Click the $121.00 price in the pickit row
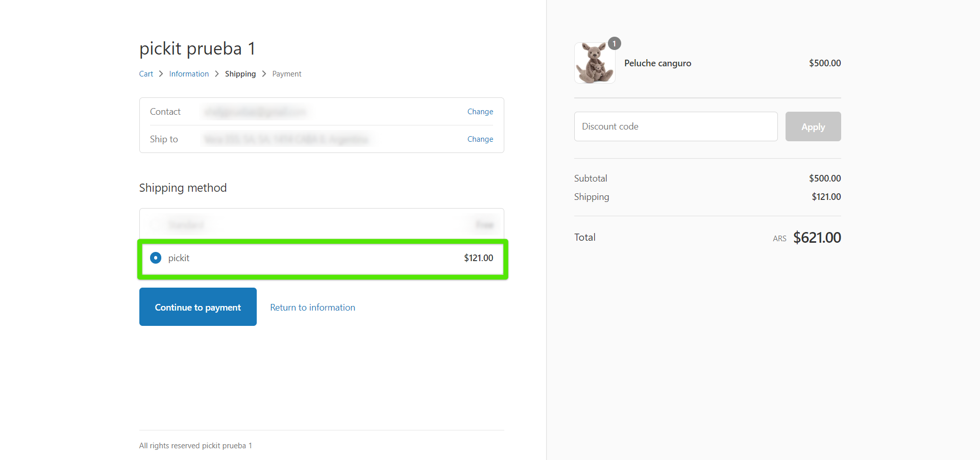 478,258
